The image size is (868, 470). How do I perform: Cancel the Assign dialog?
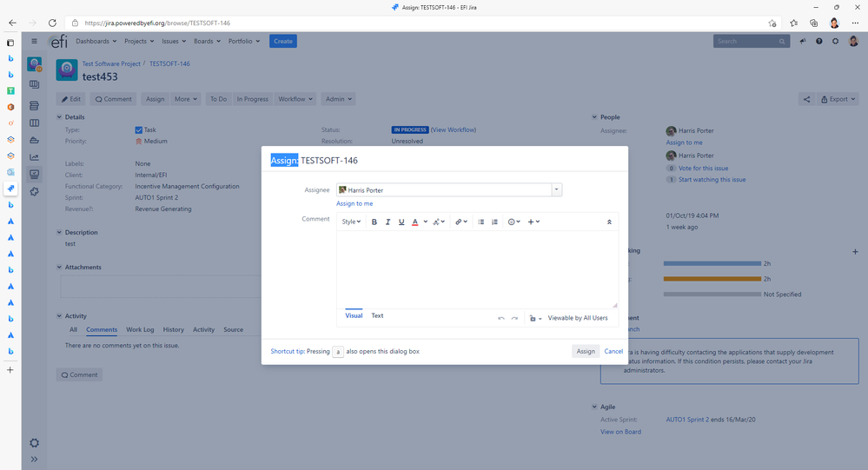613,352
